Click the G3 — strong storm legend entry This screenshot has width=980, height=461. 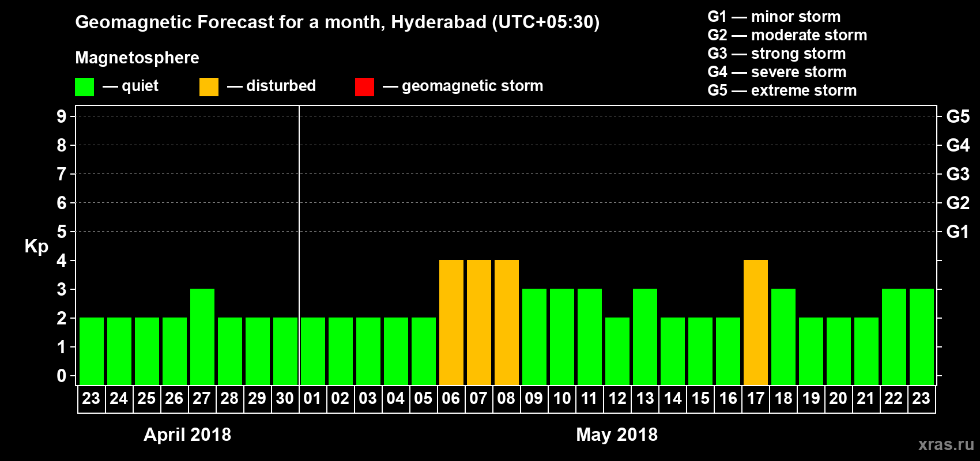(x=777, y=54)
